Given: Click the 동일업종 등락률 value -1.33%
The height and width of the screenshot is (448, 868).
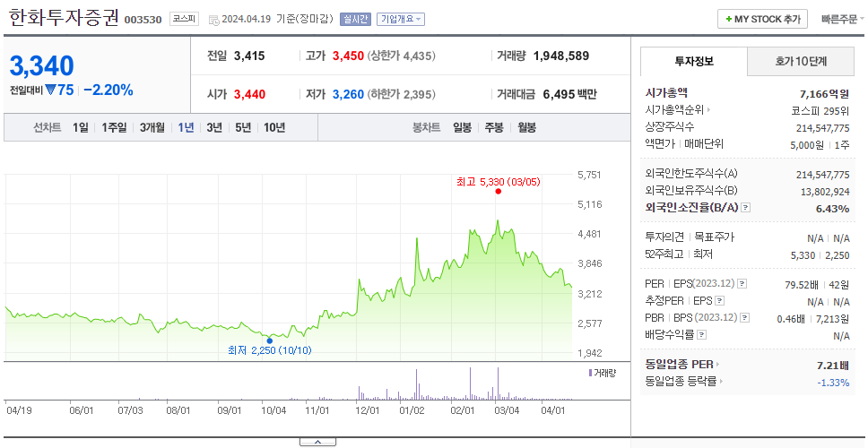Looking at the screenshot, I should 833,383.
